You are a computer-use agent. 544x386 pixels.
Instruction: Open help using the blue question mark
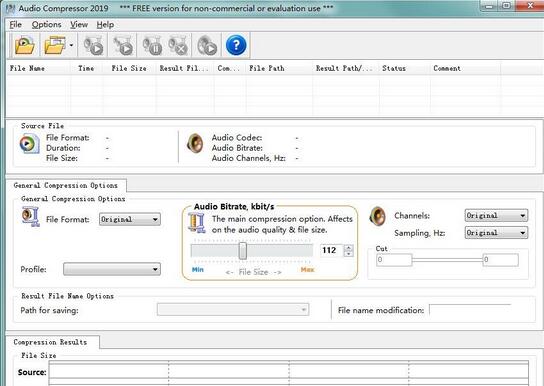[236, 45]
